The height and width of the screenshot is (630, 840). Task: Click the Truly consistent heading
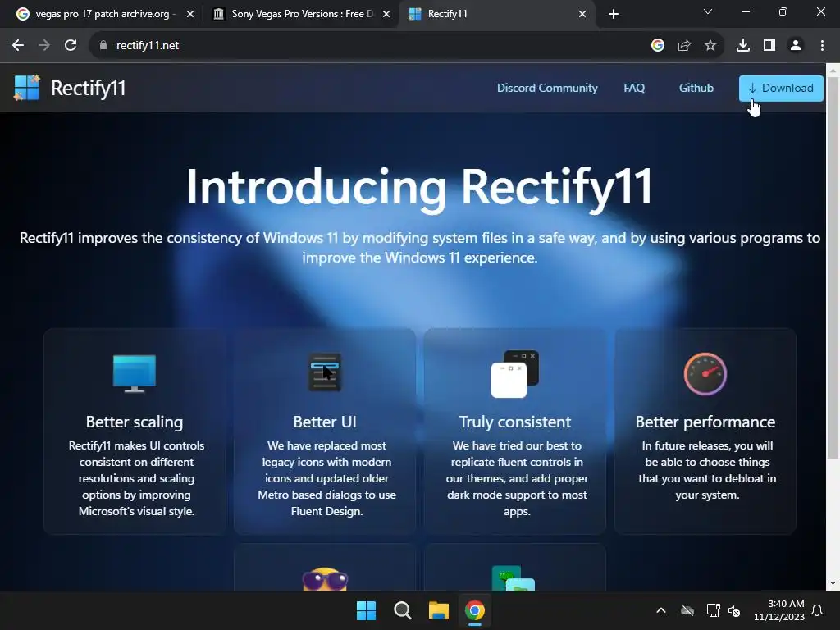pyautogui.click(x=515, y=422)
